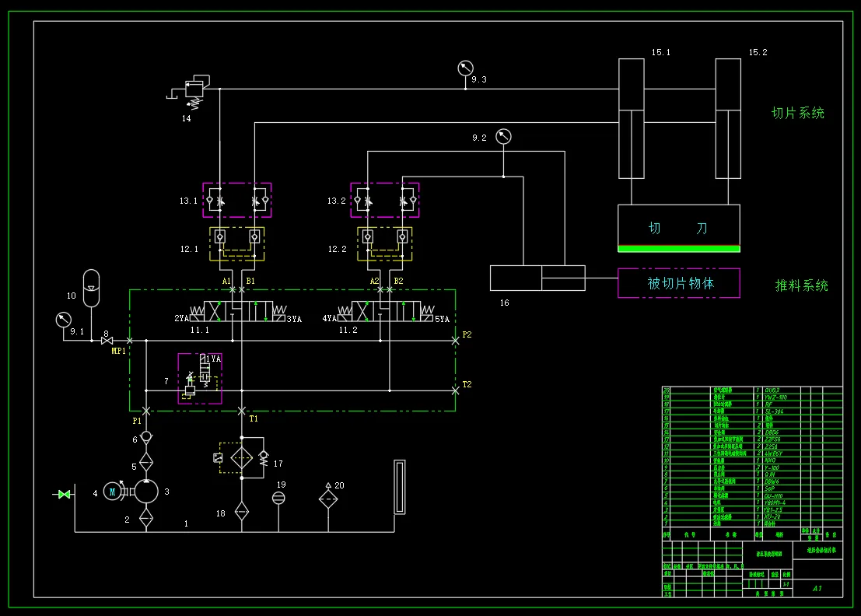Click the green valve symbol left of tank

(x=65, y=495)
